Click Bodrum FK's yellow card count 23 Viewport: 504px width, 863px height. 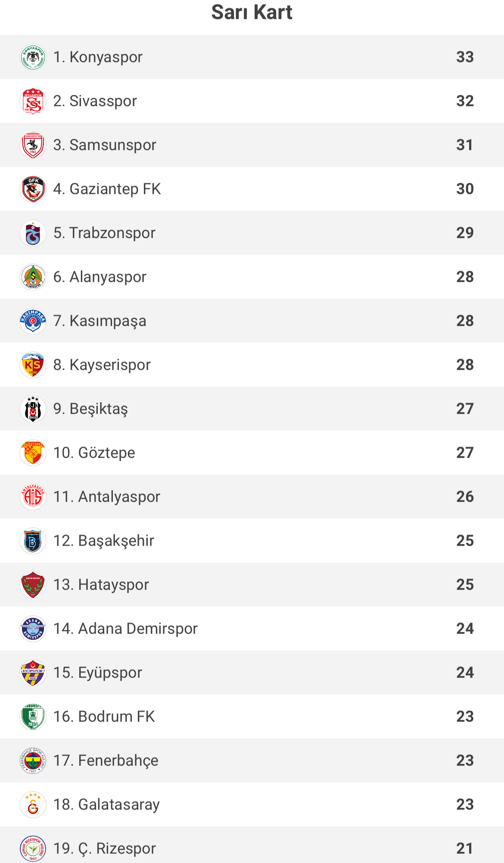pos(465,716)
